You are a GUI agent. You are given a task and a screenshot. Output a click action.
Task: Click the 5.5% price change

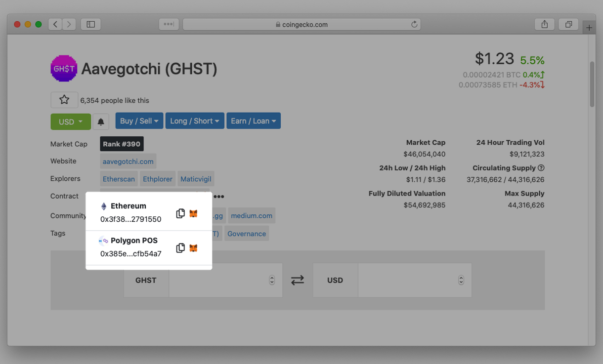click(532, 60)
